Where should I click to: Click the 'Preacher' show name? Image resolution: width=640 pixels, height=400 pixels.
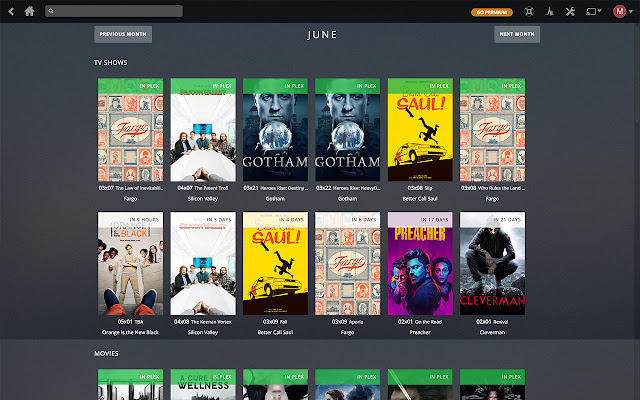pyautogui.click(x=420, y=332)
